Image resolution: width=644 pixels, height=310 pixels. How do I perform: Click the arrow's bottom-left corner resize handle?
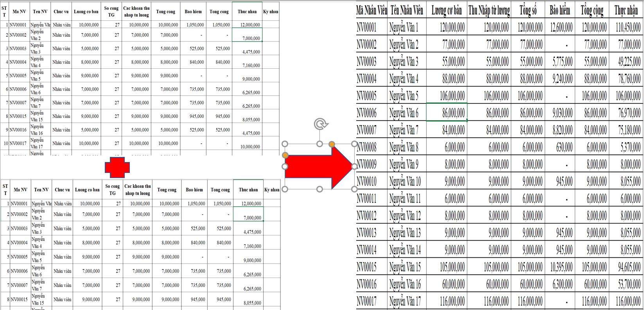click(x=285, y=189)
